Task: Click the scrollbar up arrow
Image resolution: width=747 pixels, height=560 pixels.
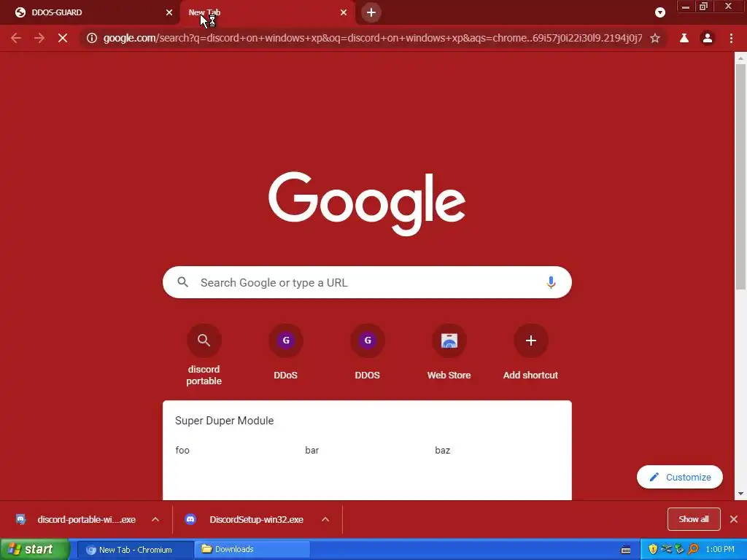Action: click(740, 58)
